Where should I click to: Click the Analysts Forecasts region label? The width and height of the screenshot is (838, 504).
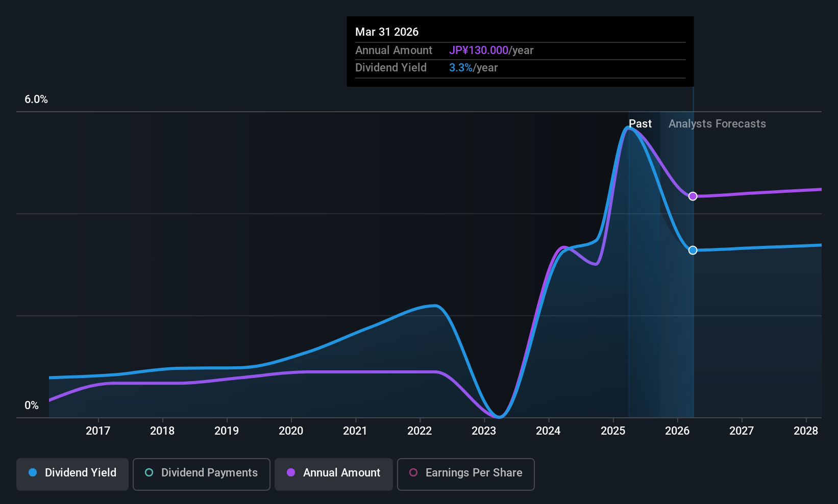(x=717, y=124)
